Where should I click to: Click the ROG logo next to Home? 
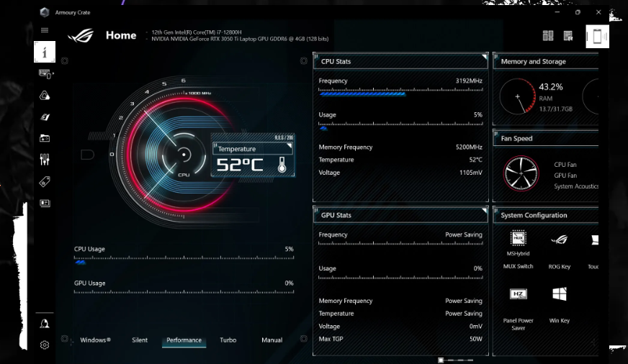click(81, 35)
